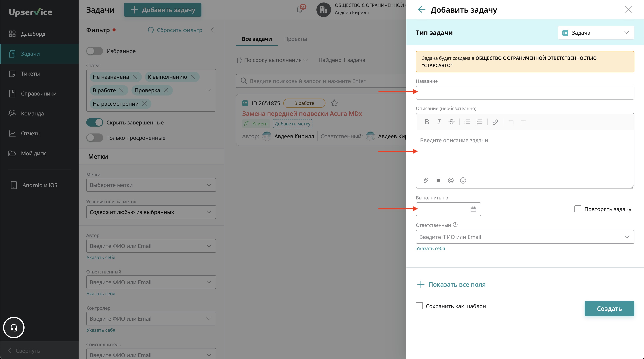The image size is (644, 359).
Task: Click the Название input field
Action: click(525, 93)
